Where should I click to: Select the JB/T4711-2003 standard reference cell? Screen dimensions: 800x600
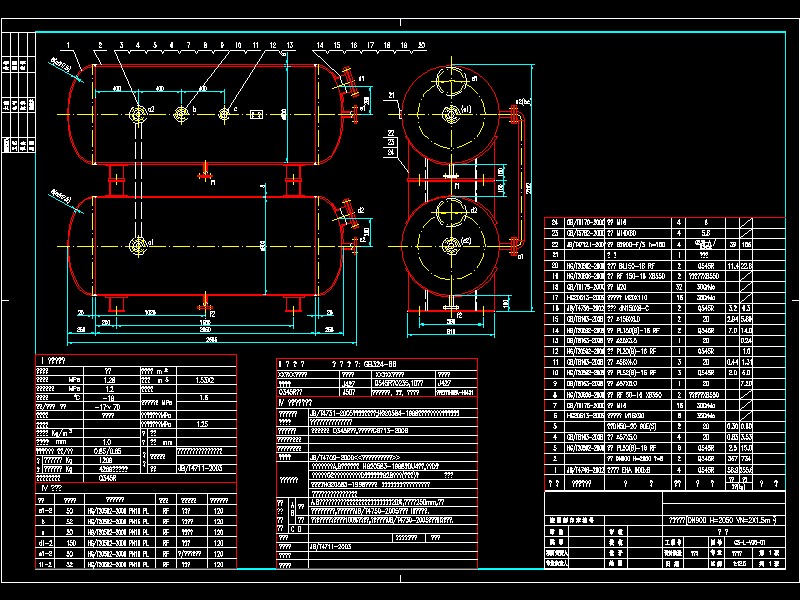(x=201, y=466)
